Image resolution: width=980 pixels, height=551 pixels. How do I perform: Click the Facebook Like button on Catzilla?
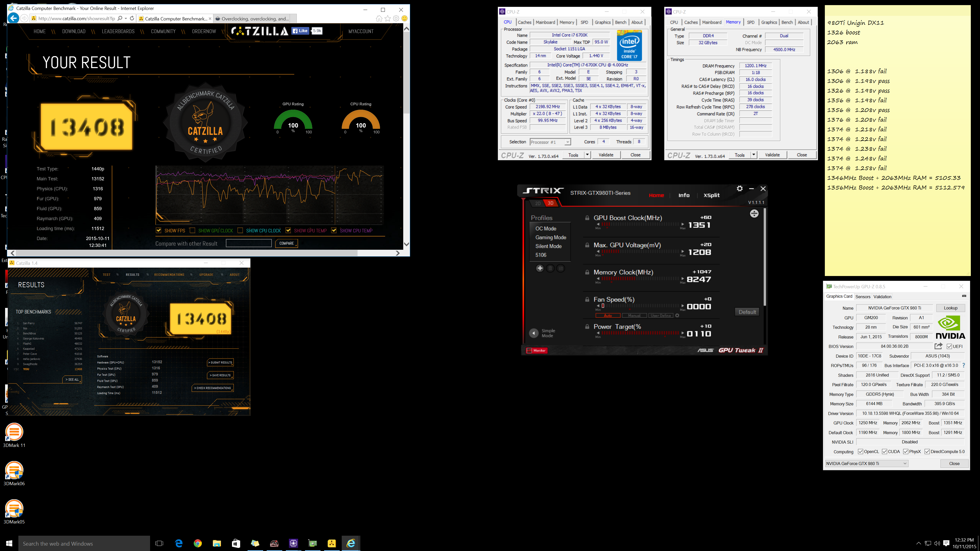point(300,31)
